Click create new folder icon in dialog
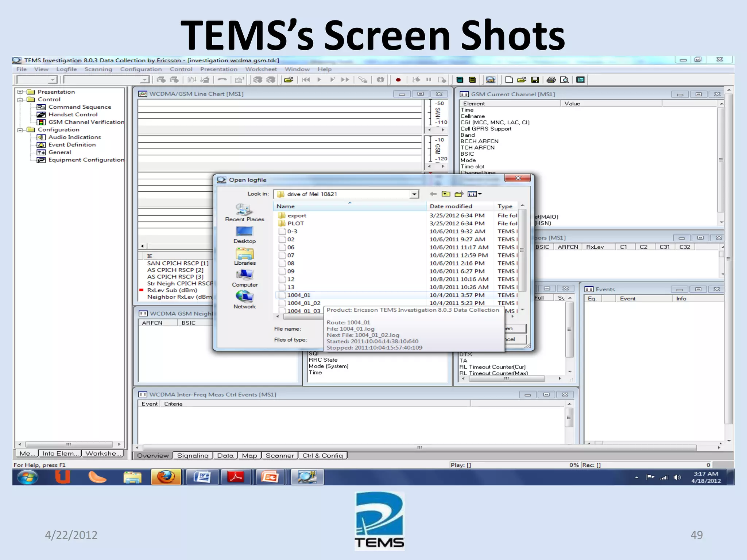747x560 pixels. pyautogui.click(x=459, y=194)
